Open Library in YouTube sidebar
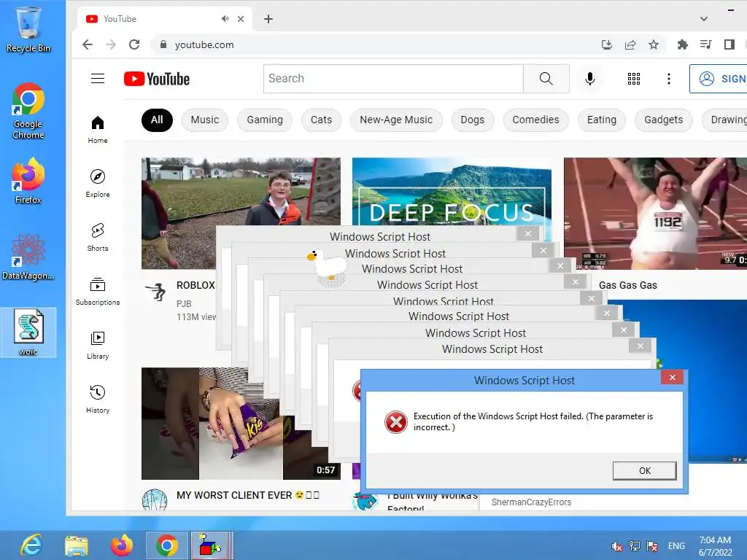 pos(98,345)
